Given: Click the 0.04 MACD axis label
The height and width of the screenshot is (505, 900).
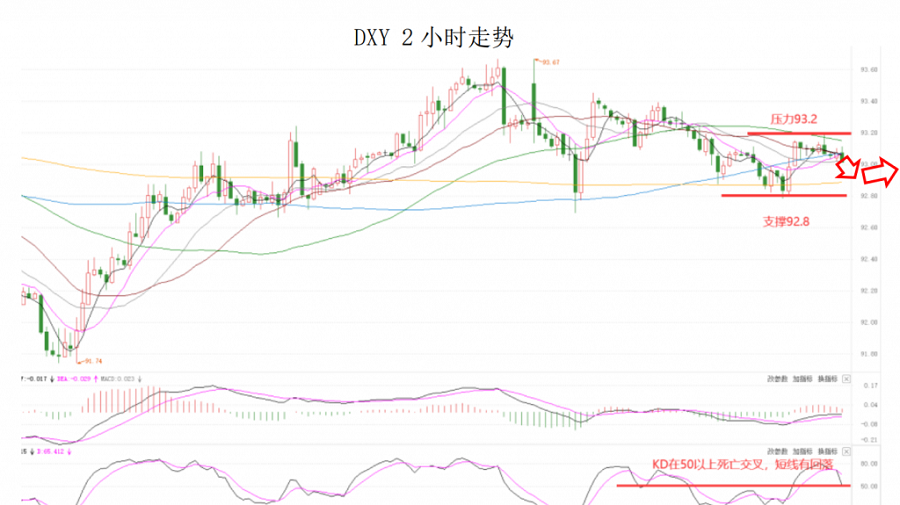Looking at the screenshot, I should pyautogui.click(x=871, y=405).
